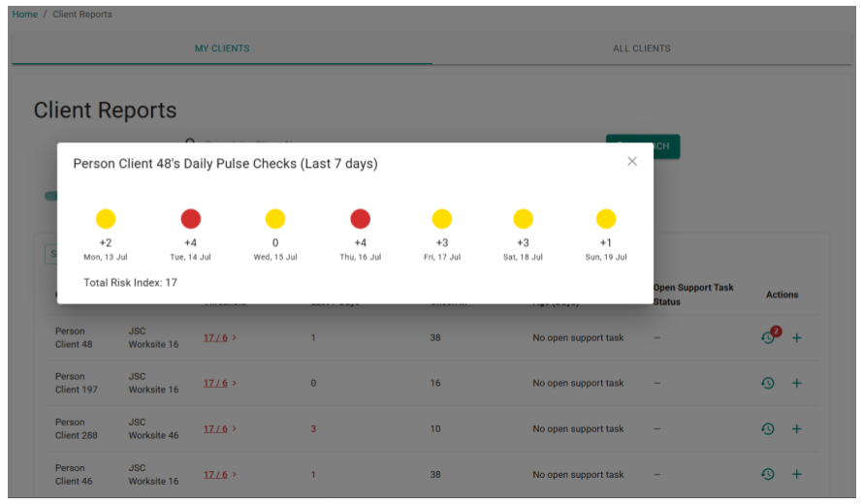This screenshot has height=504, width=863.
Task: Switch to the MY CLIENTS tab
Action: [222, 48]
